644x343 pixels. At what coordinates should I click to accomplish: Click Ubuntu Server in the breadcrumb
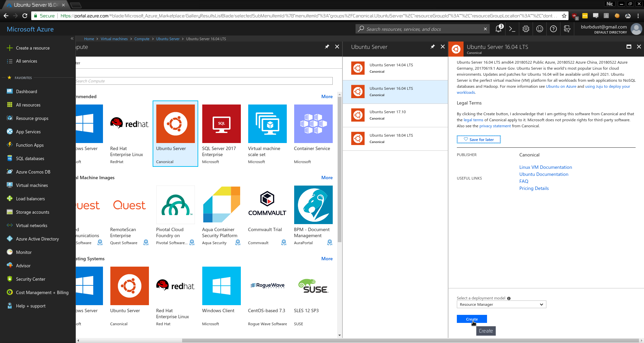168,39
